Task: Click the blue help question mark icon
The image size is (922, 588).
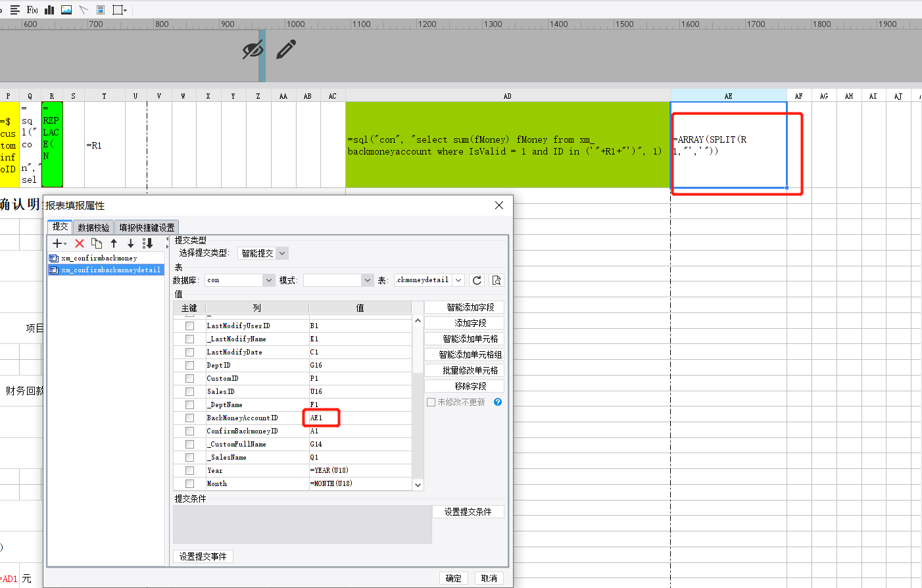Action: pos(498,402)
